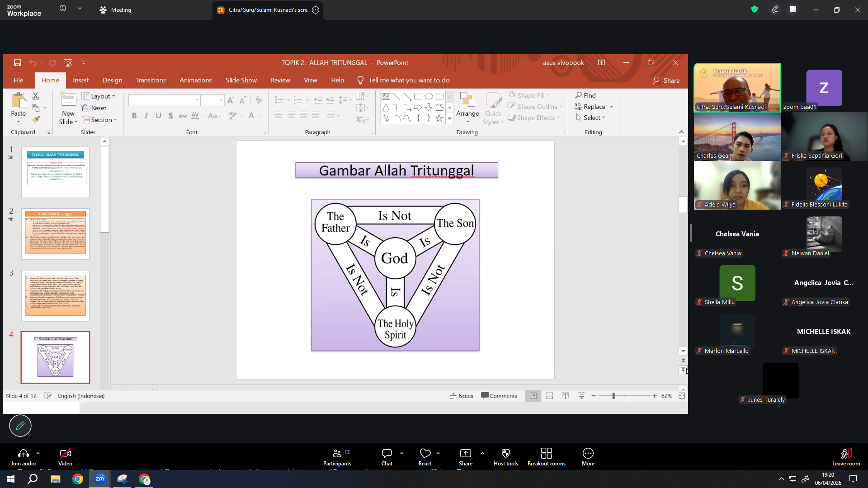The image size is (868, 488).
Task: Start the slide show from status bar
Action: [x=581, y=396]
